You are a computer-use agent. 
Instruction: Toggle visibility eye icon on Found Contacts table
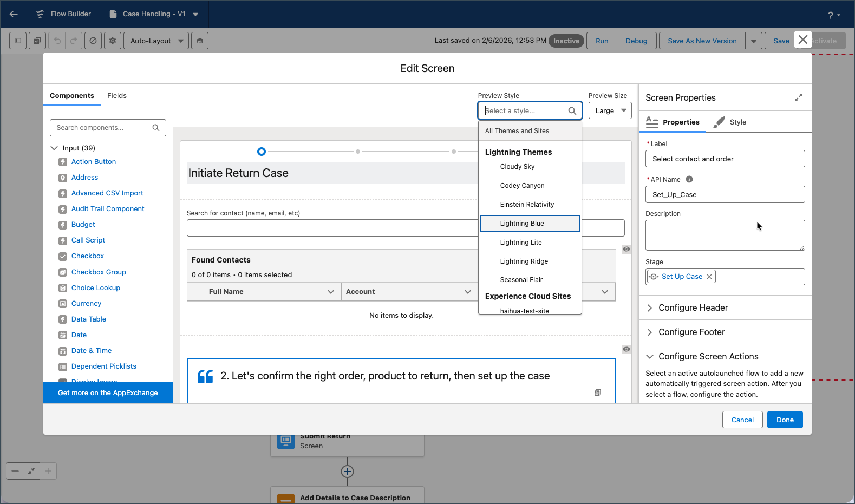tap(626, 249)
